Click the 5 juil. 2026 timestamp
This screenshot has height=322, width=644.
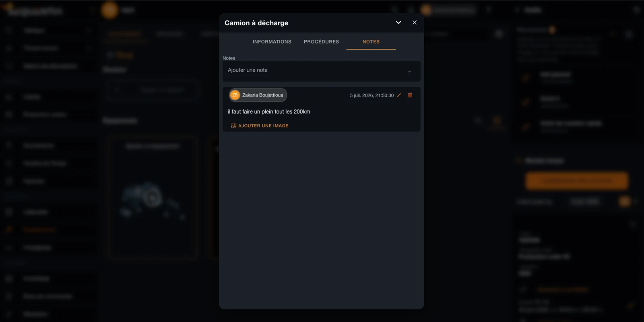[372, 95]
